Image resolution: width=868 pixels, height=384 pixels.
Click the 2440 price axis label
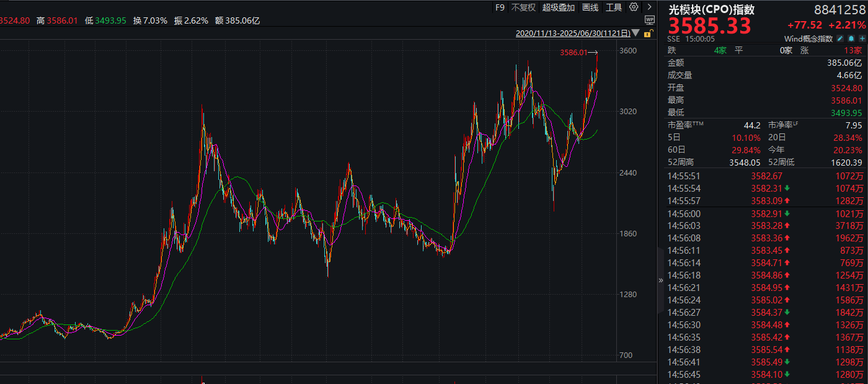[x=628, y=173]
